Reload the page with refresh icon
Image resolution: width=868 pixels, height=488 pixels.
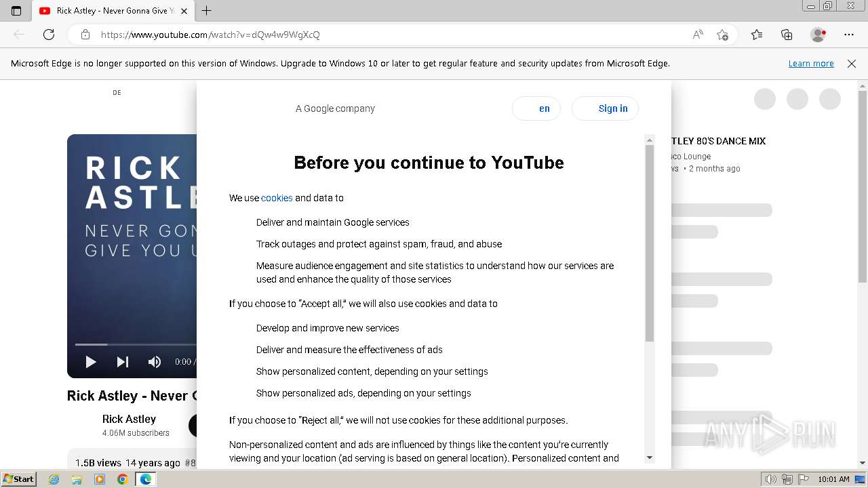point(49,35)
